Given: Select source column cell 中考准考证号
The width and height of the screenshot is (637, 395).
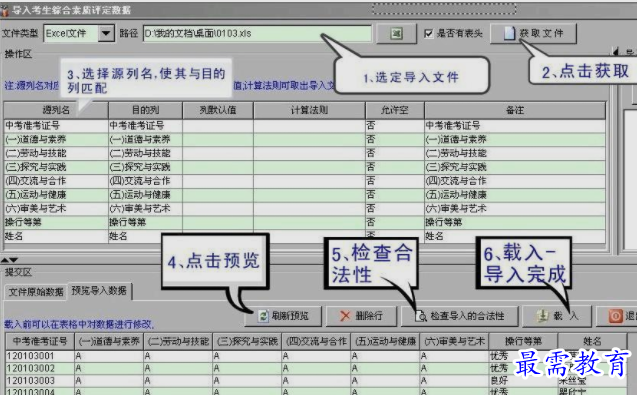Looking at the screenshot, I should tap(56, 126).
